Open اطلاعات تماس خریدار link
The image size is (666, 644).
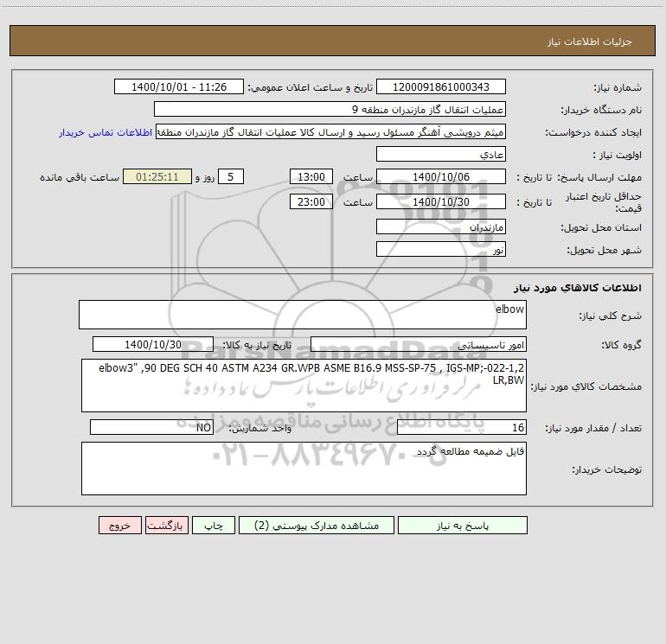[x=106, y=132]
